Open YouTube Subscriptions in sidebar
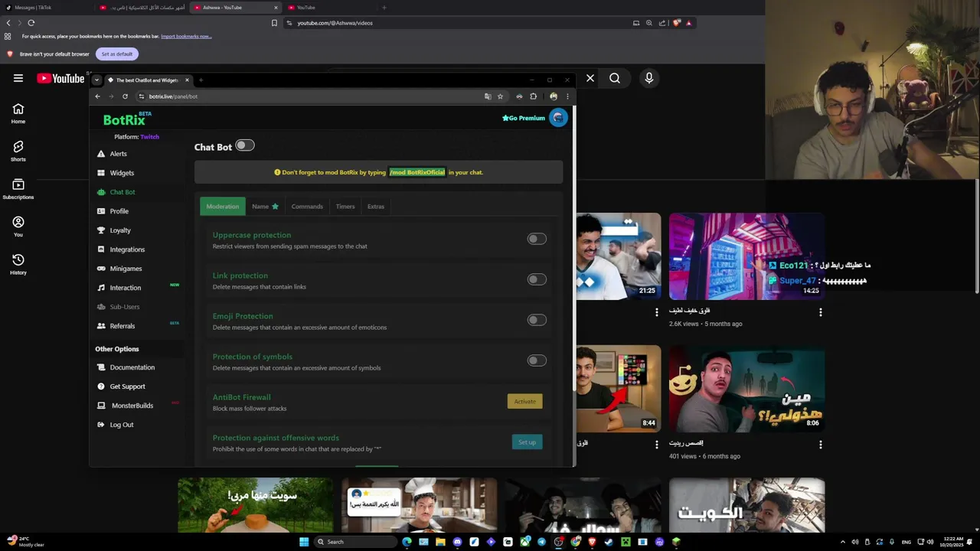The width and height of the screenshot is (980, 551). point(18,189)
